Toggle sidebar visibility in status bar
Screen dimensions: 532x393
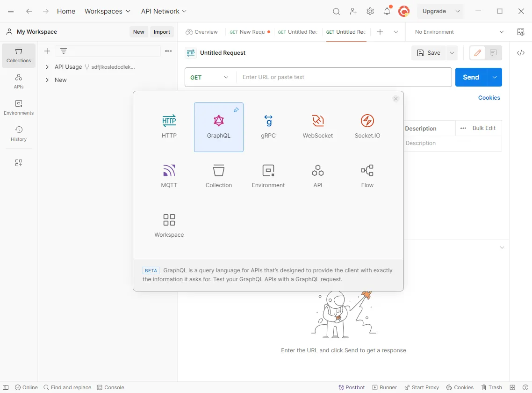[6, 387]
